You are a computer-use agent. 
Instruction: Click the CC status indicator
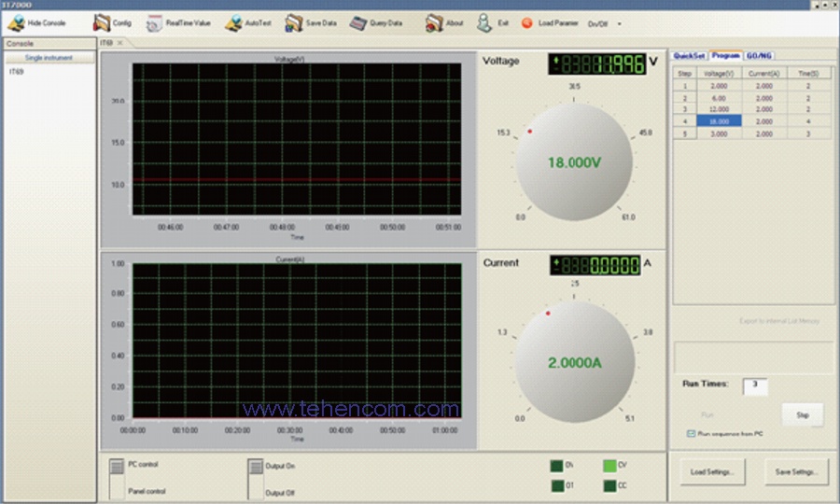(609, 485)
